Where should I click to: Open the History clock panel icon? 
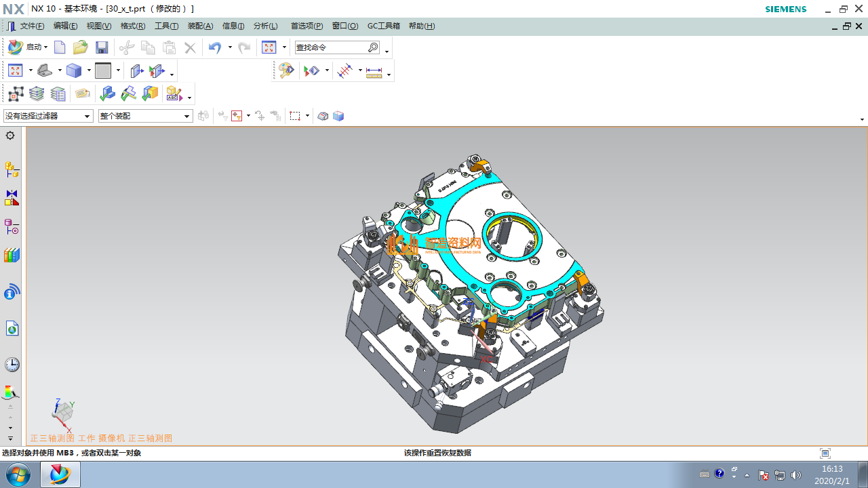point(12,365)
